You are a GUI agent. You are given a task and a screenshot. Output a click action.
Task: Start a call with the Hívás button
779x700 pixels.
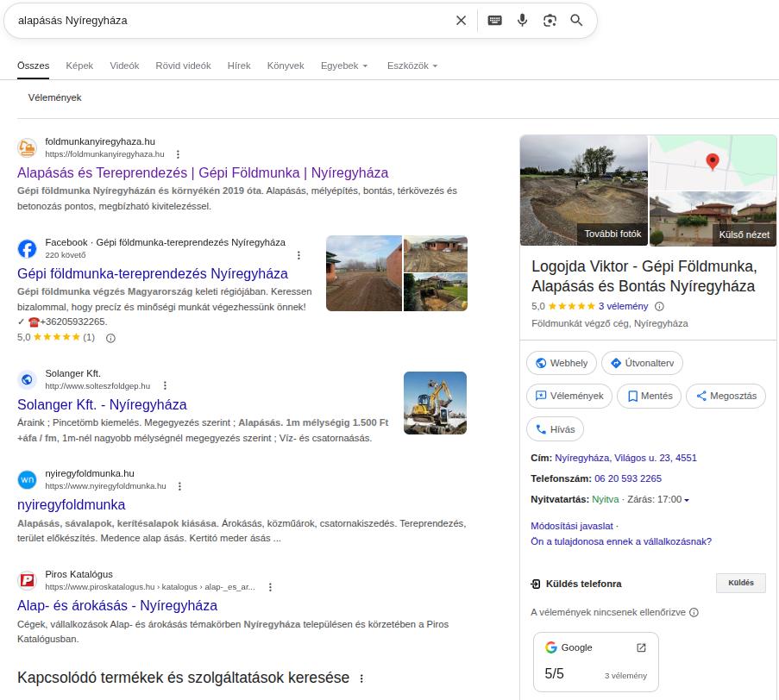(x=555, y=428)
